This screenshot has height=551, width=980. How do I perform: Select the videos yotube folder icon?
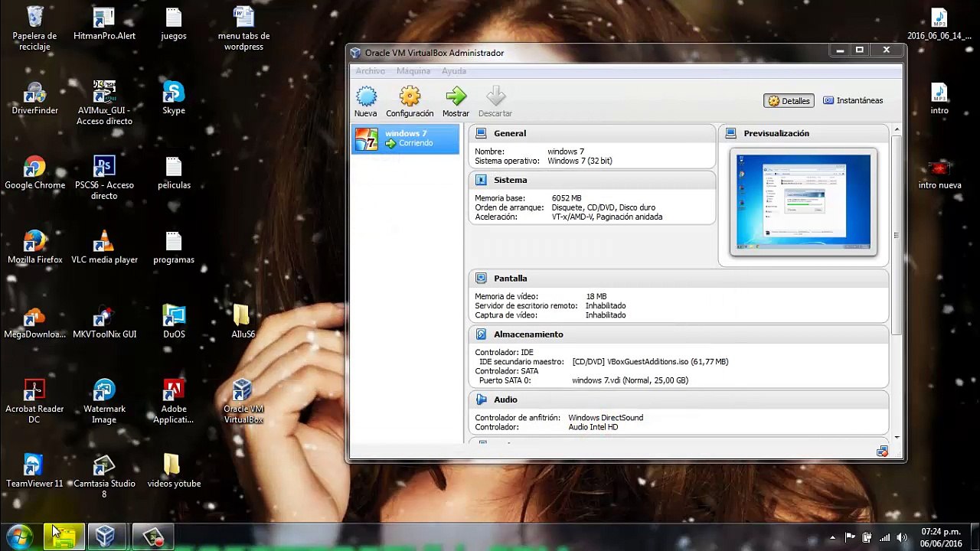click(x=171, y=465)
